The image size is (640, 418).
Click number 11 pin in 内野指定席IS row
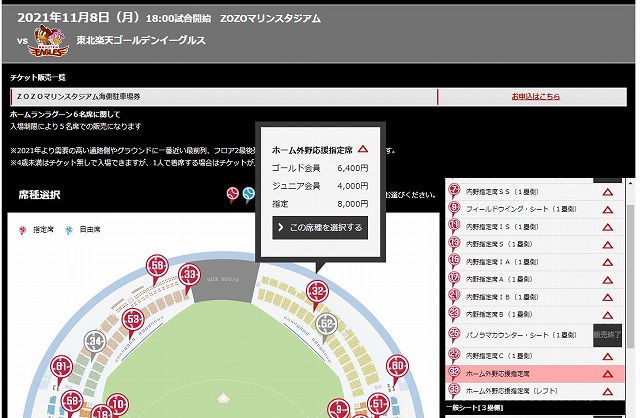(x=454, y=226)
